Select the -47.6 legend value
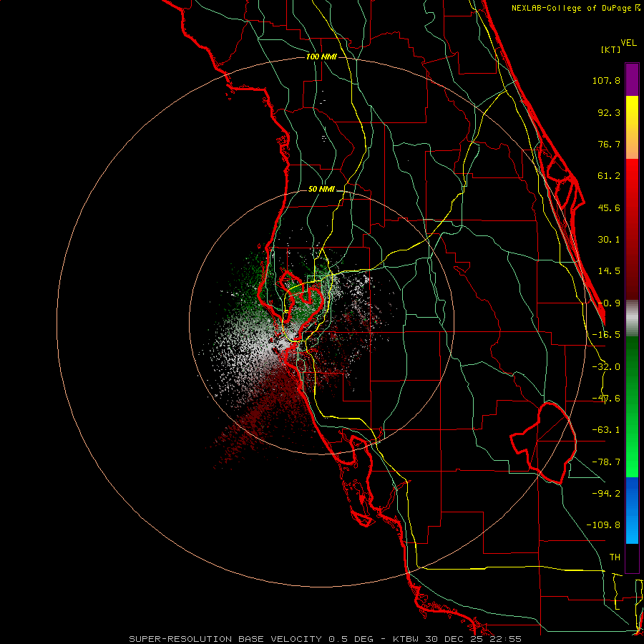Screen dimensions: 644x644 tap(606, 399)
